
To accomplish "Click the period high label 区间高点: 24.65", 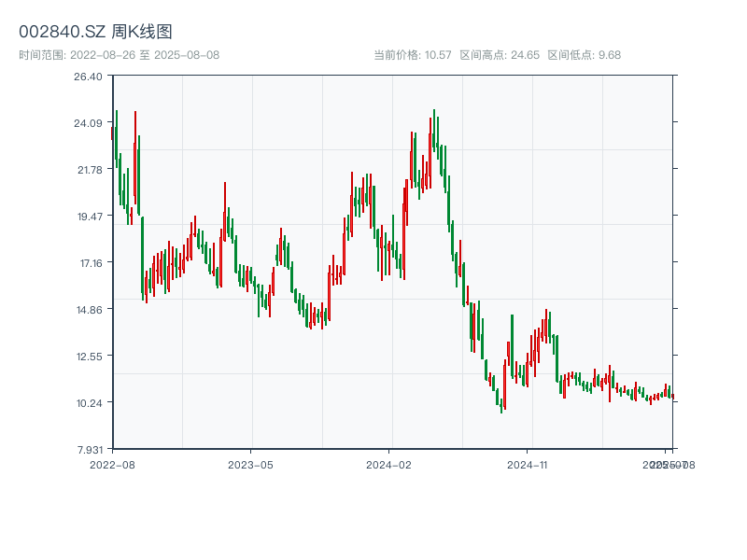I will 500,55.
